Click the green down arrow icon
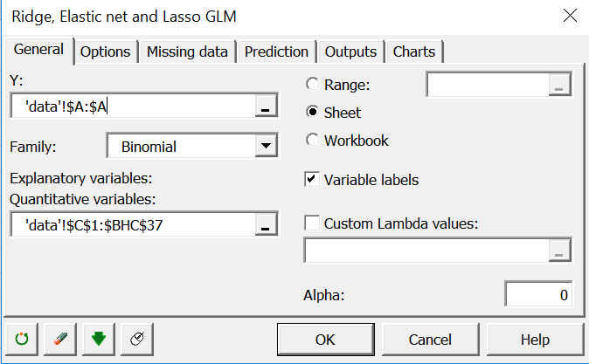589x364 pixels. pyautogui.click(x=98, y=339)
